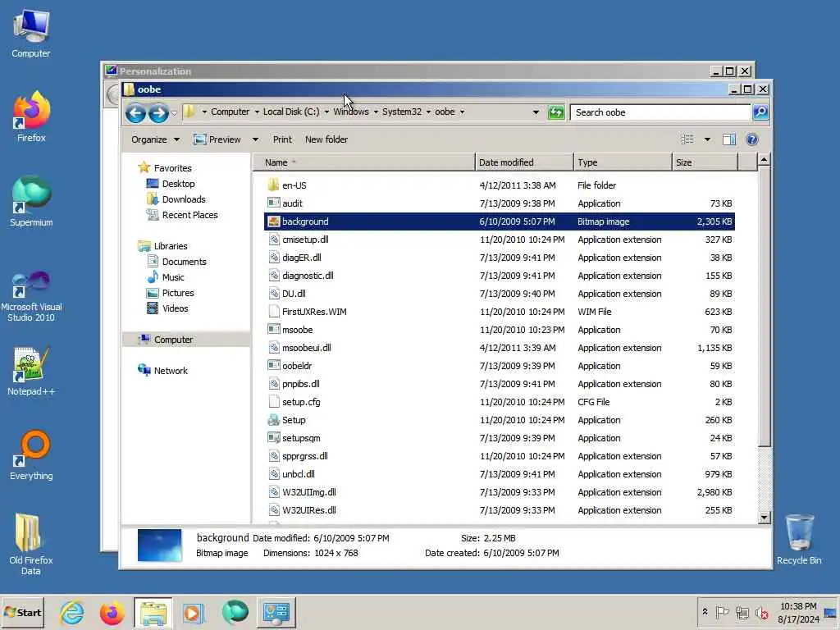Image resolution: width=840 pixels, height=630 pixels.
Task: Click the Forward navigation arrow in oobe window
Action: 158,113
